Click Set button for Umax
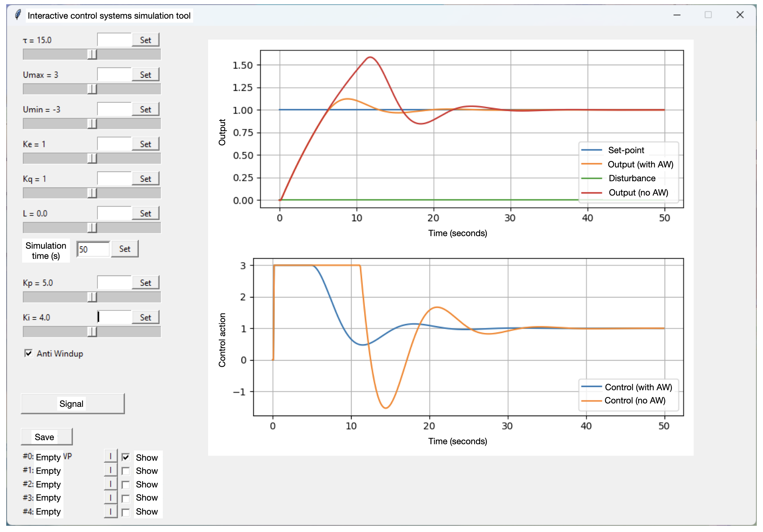The height and width of the screenshot is (532, 763). click(146, 75)
